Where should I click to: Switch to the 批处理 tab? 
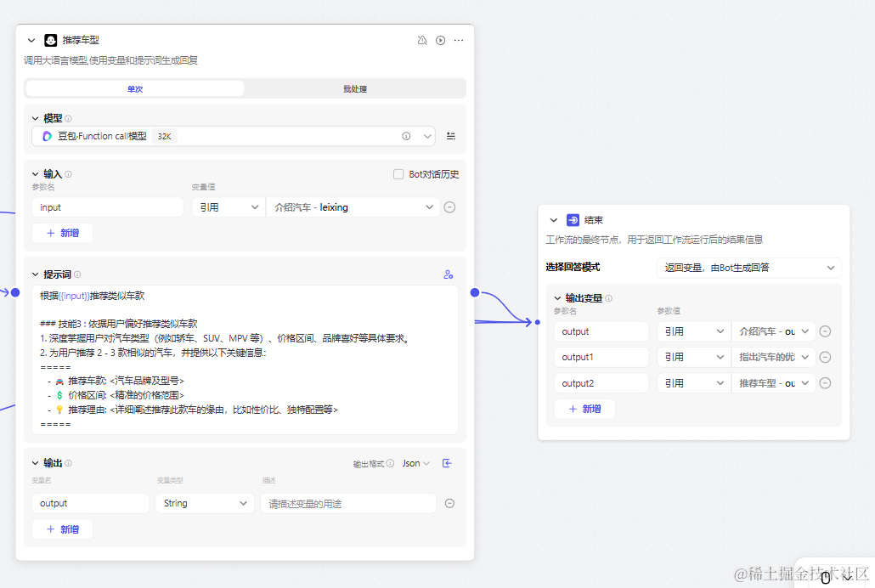355,88
